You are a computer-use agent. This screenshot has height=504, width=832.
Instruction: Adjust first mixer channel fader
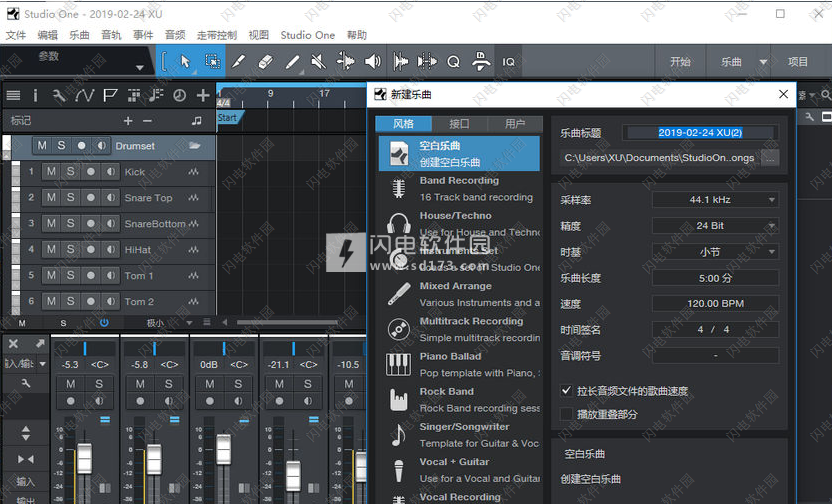click(84, 459)
